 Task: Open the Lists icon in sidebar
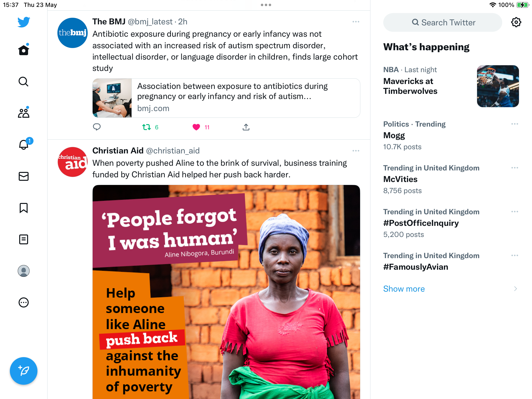click(x=24, y=239)
